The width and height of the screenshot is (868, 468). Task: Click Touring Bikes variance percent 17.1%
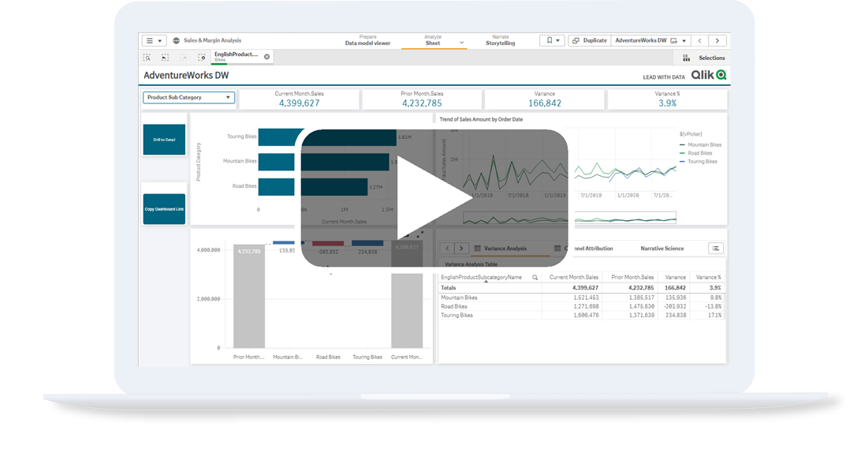[714, 315]
